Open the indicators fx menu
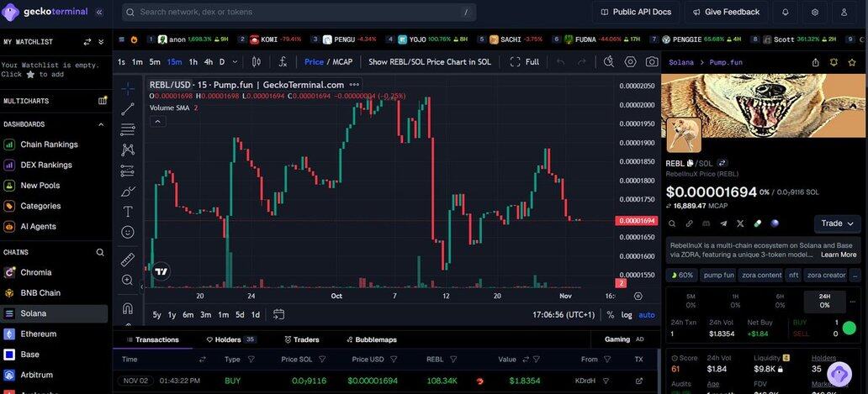Viewport: 868px width, 394px height. pyautogui.click(x=283, y=61)
